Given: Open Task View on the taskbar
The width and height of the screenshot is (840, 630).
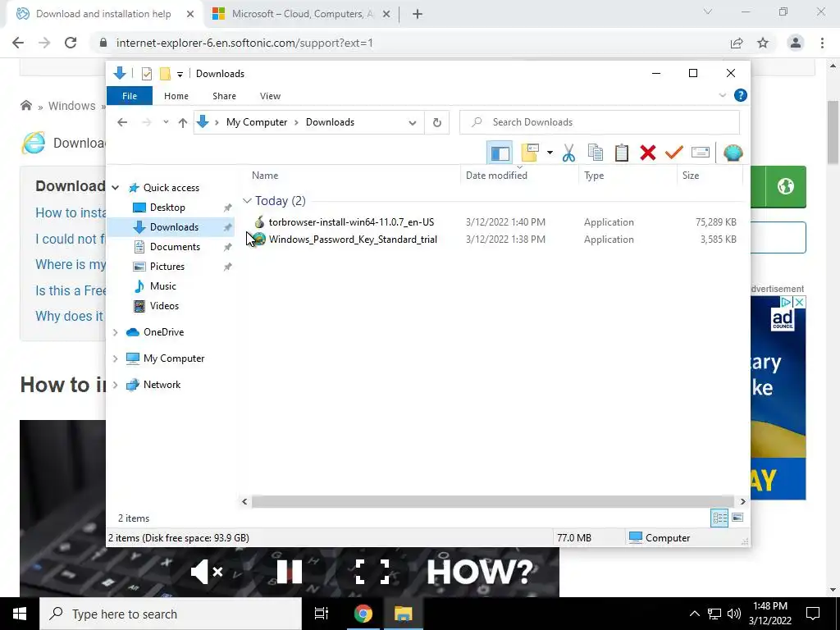Looking at the screenshot, I should 321,614.
